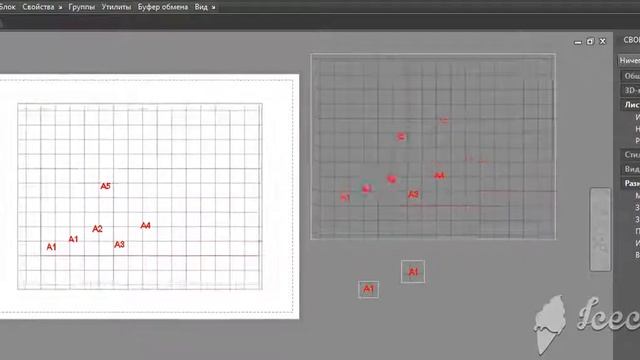This screenshot has height=360, width=640.
Task: Select the larger boxed A1 block
Action: pyautogui.click(x=413, y=272)
